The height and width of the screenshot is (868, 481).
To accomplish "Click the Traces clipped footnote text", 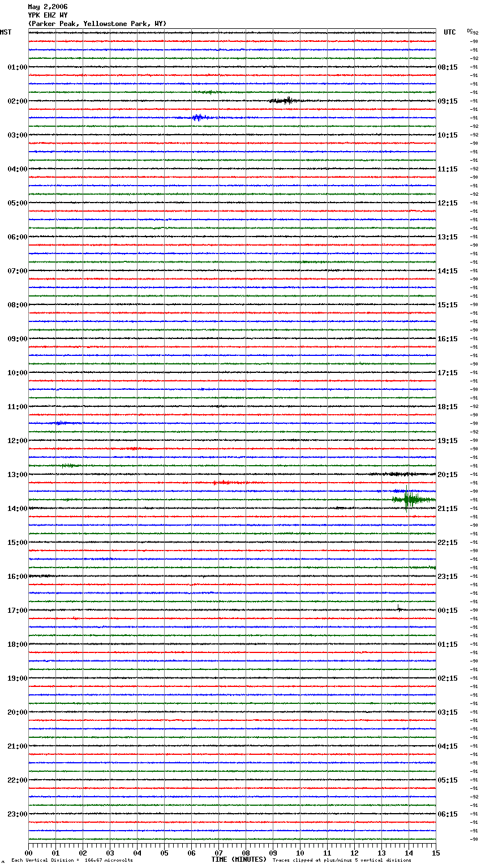I will pyautogui.click(x=342, y=861).
